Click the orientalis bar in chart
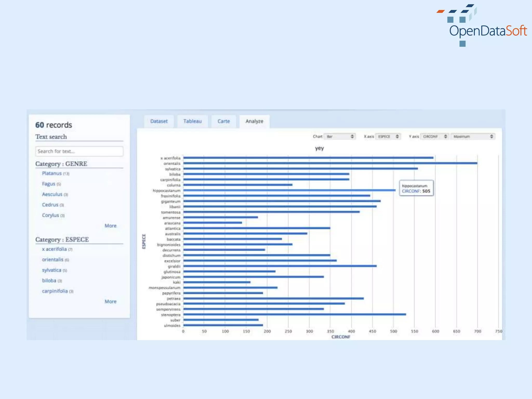 (x=330, y=163)
